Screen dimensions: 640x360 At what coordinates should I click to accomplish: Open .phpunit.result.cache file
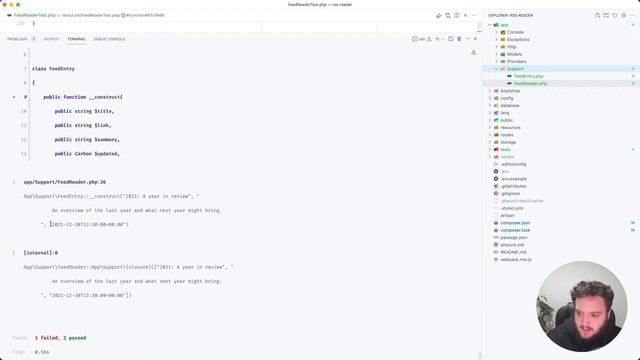pos(522,201)
